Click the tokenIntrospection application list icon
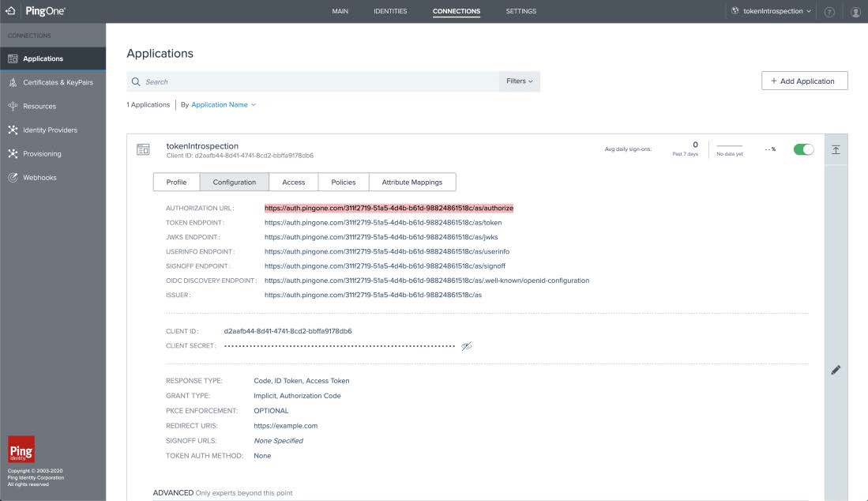 143,149
